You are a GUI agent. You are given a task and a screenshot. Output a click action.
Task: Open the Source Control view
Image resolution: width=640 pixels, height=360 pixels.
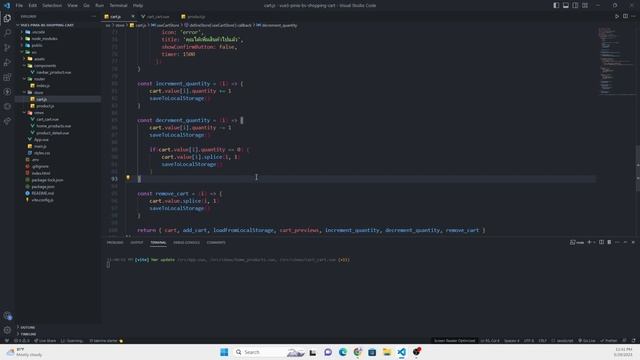pyautogui.click(x=7, y=48)
